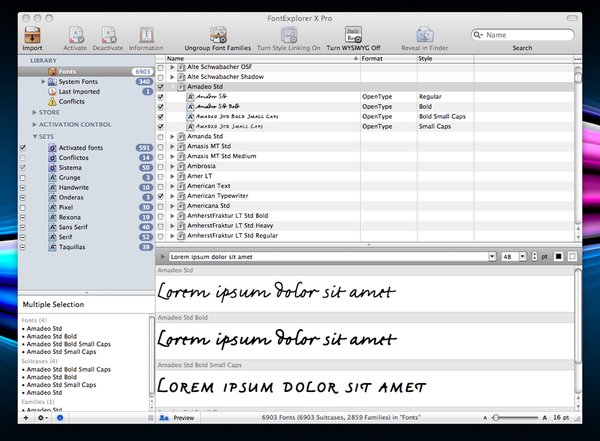The height and width of the screenshot is (441, 600).
Task: Click the blue info button
Action: coord(60,418)
